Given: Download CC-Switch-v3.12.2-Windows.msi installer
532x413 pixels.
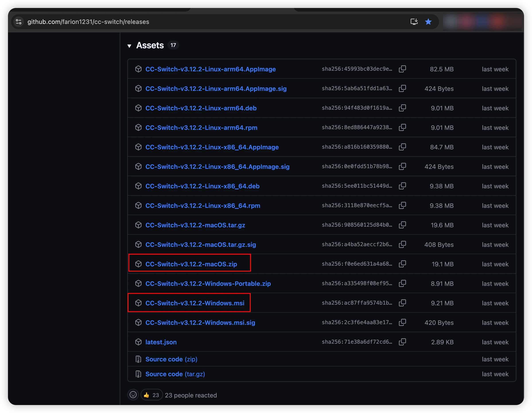Looking at the screenshot, I should tap(195, 303).
